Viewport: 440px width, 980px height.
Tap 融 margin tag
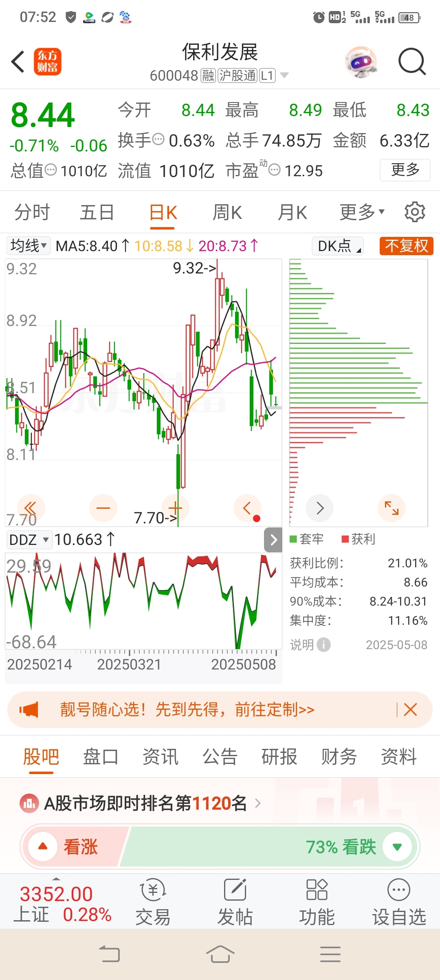208,75
